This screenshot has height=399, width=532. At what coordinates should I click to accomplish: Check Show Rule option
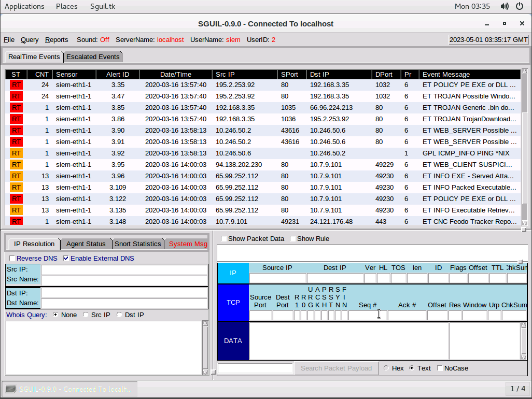click(x=292, y=239)
